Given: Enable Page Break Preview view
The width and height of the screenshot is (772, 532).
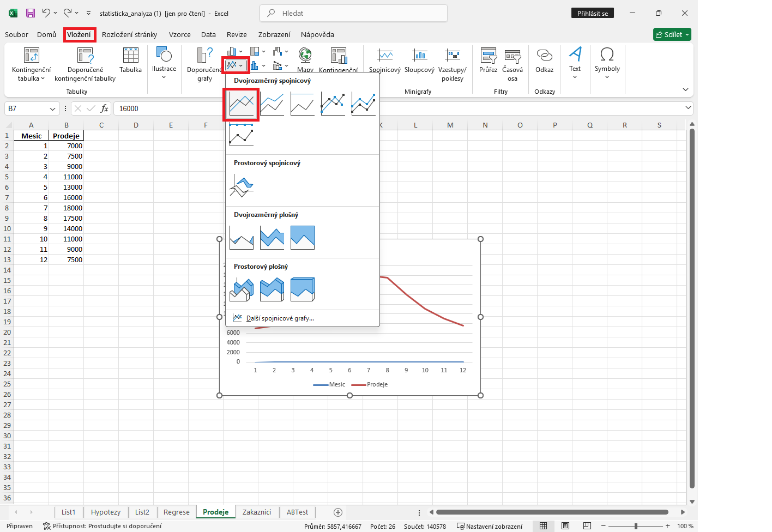Looking at the screenshot, I should point(587,526).
